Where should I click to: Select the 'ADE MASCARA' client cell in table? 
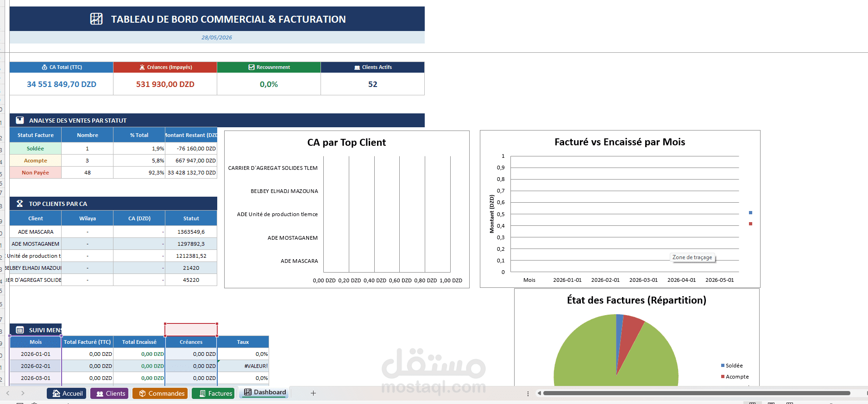point(36,232)
